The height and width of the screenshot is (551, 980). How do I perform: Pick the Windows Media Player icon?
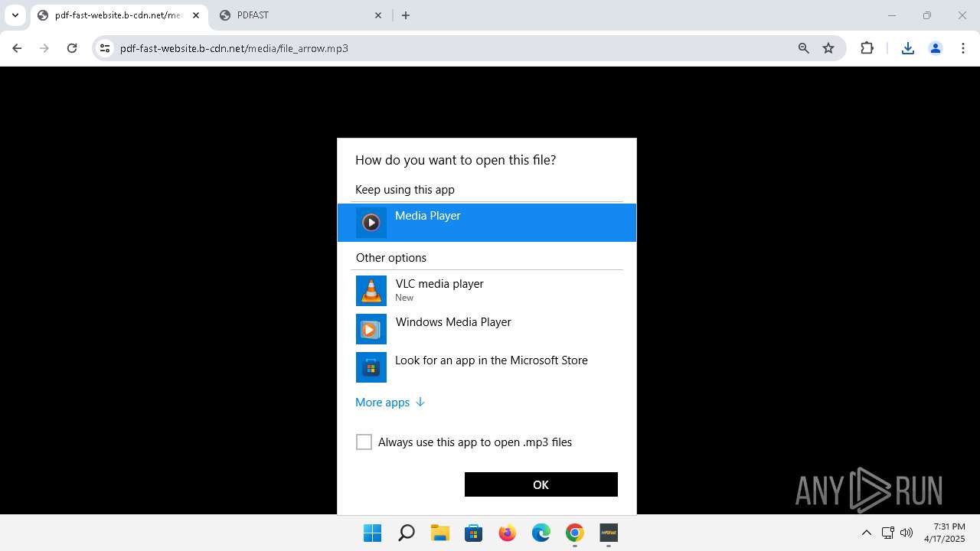[x=371, y=329]
